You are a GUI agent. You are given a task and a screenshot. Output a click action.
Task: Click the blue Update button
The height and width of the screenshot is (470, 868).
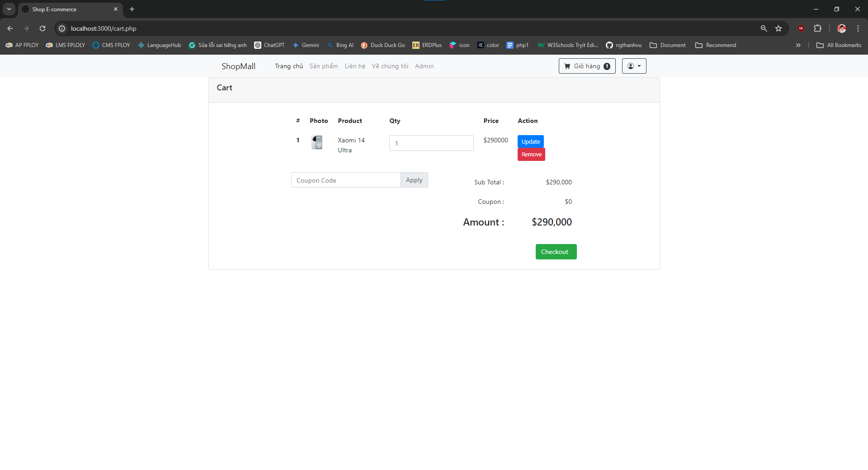(x=531, y=141)
